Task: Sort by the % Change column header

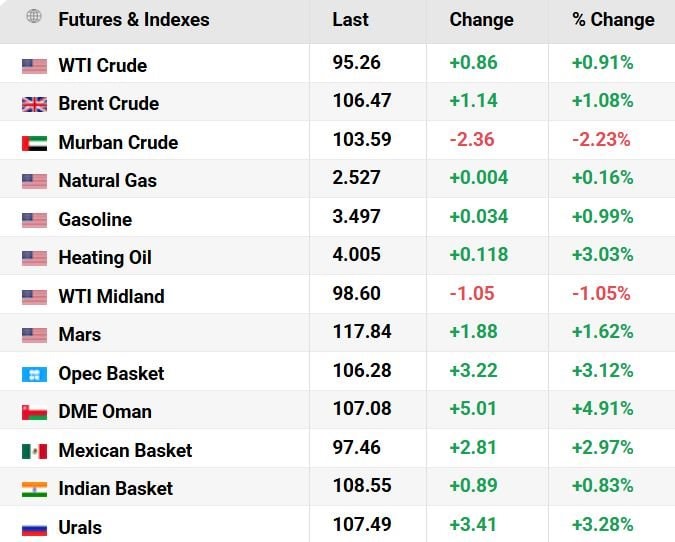Action: click(613, 20)
